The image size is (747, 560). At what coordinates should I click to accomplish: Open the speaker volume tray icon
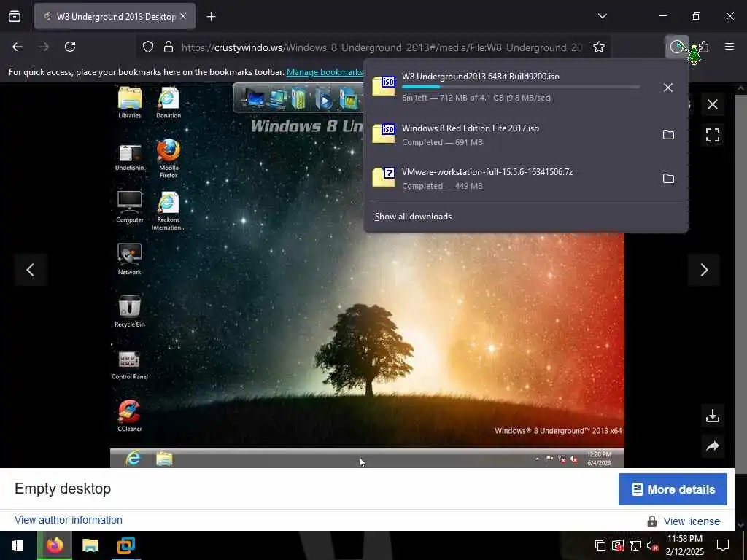pyautogui.click(x=652, y=545)
